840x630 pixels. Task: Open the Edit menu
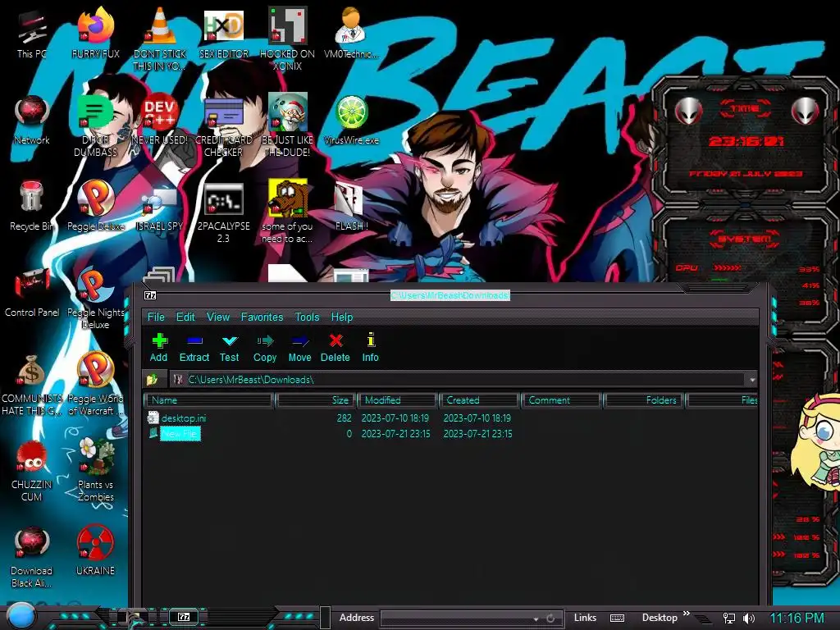point(185,317)
